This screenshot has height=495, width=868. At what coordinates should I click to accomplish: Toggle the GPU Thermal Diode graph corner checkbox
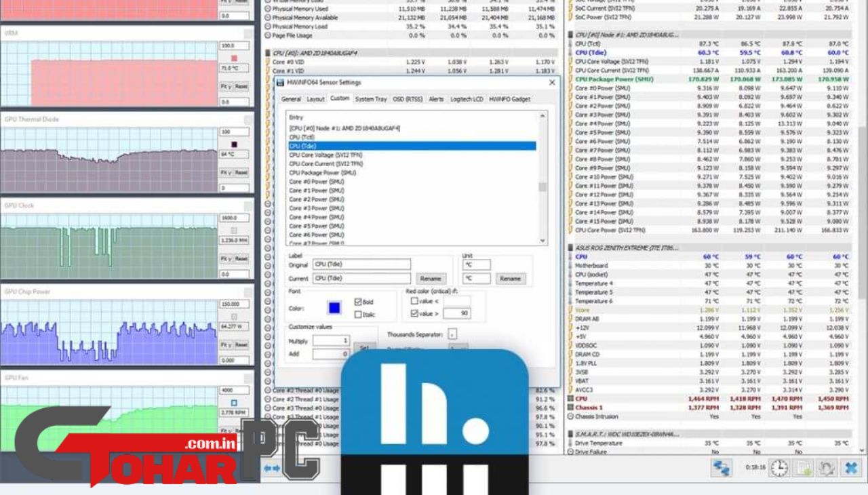coord(249,119)
